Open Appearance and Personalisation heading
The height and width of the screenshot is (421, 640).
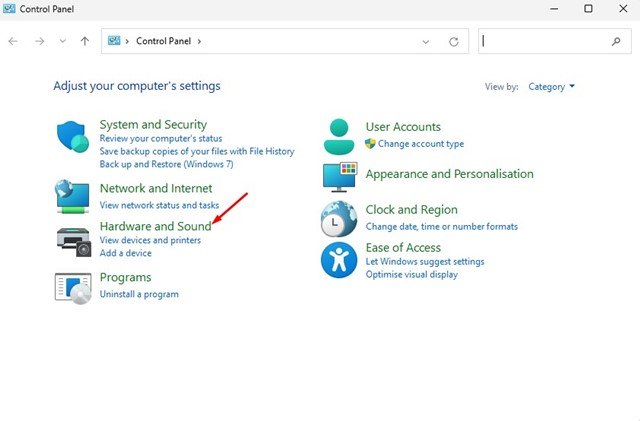tap(449, 174)
